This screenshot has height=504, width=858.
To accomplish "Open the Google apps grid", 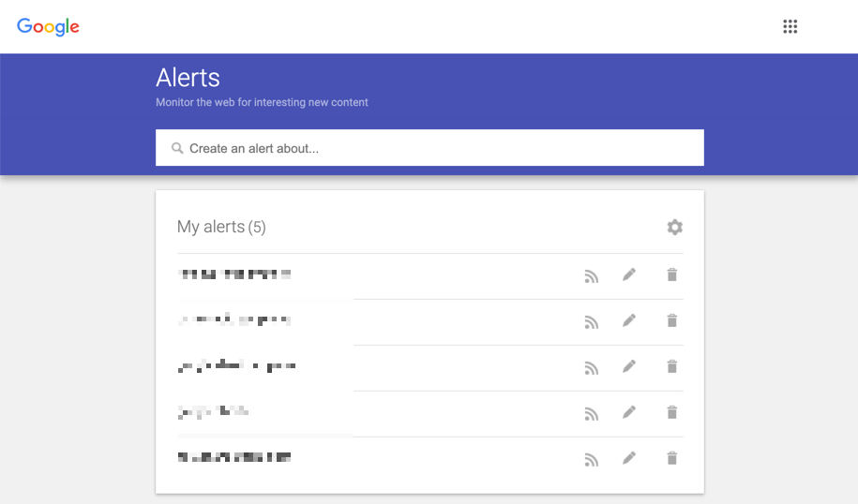I will 790,26.
